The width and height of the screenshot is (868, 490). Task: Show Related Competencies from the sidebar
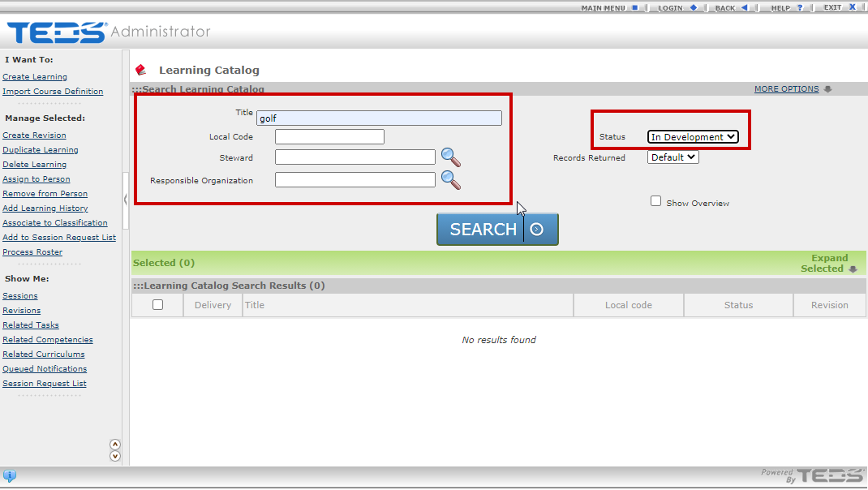[48, 340]
